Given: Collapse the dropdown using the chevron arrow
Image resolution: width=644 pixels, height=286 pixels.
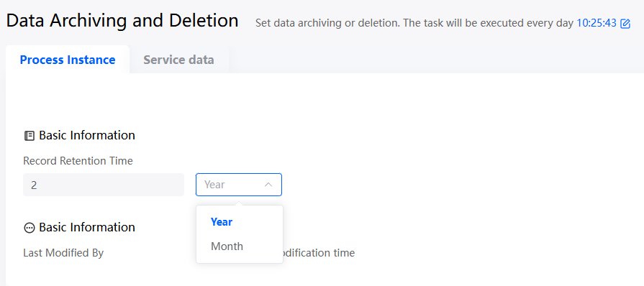Looking at the screenshot, I should [268, 185].
